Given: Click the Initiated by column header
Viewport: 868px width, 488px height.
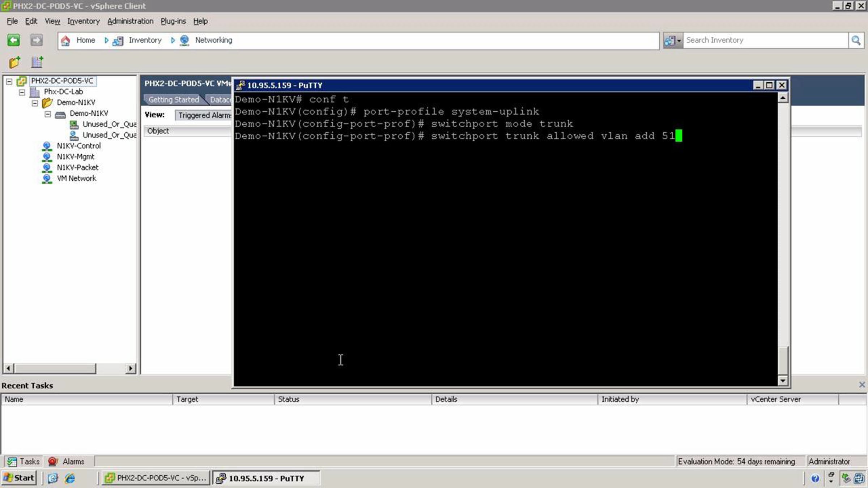Looking at the screenshot, I should (x=672, y=399).
